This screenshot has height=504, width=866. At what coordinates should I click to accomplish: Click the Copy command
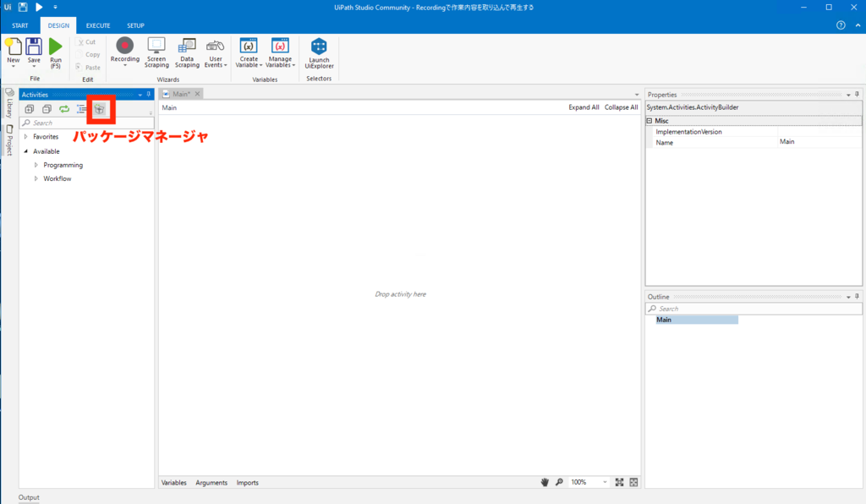tap(88, 55)
